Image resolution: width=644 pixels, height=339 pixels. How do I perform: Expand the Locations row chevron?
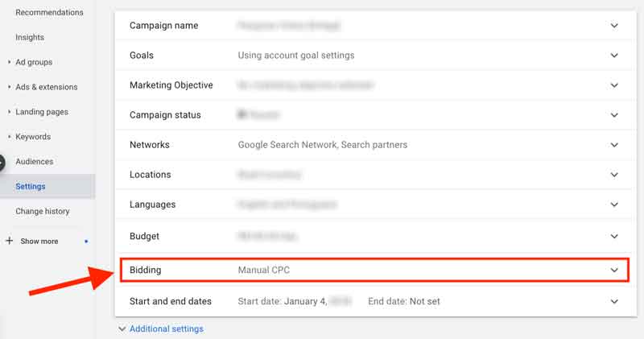click(x=614, y=175)
